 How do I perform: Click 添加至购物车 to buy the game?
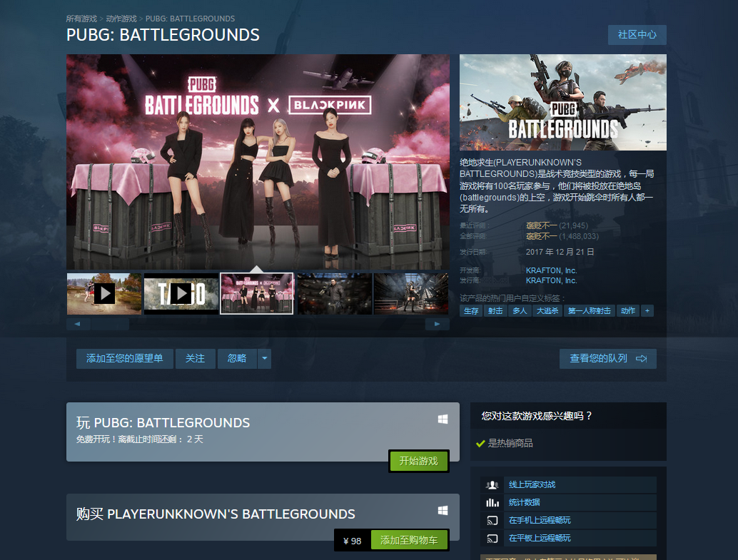tap(408, 540)
